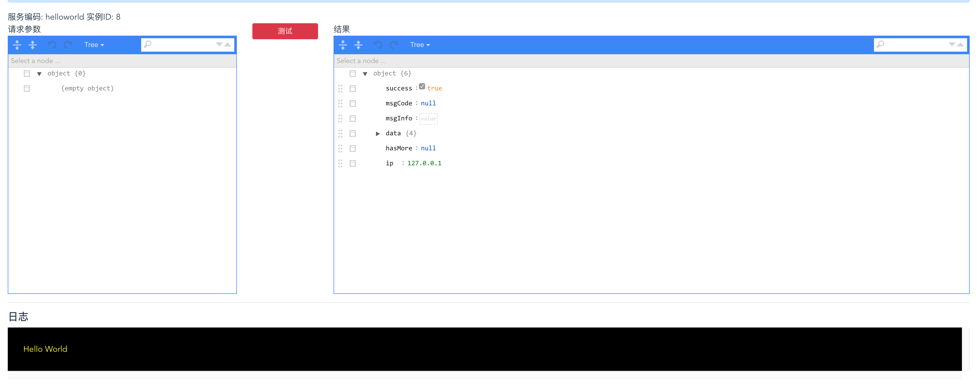Click the red 测试 button
Image resolution: width=980 pixels, height=390 pixels.
285,31
